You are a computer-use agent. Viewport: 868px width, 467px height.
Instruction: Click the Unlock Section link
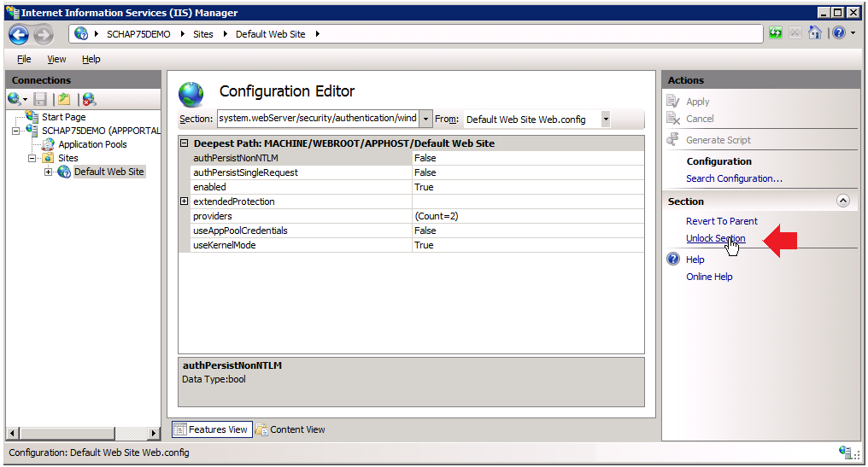pyautogui.click(x=715, y=238)
